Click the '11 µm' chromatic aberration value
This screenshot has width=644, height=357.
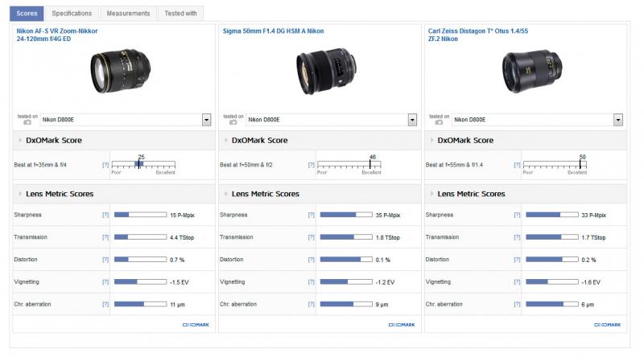[x=177, y=305]
